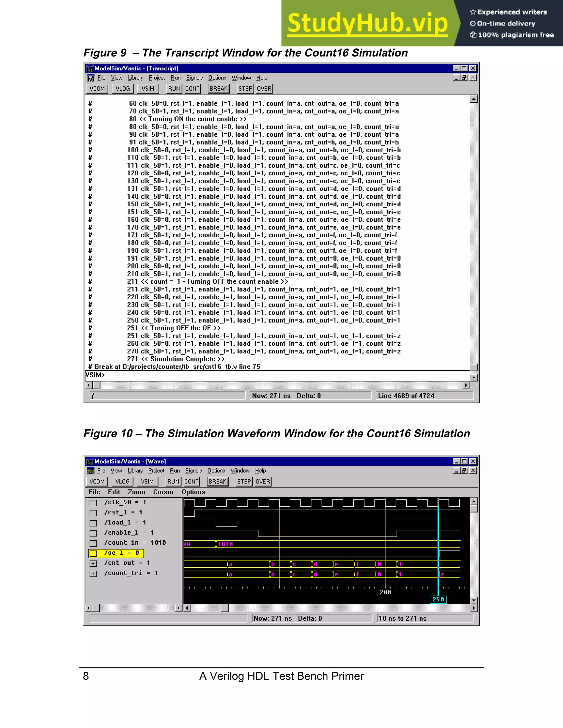
Task: Click waveform horizontal scrollbar right arrow
Action: (x=474, y=608)
